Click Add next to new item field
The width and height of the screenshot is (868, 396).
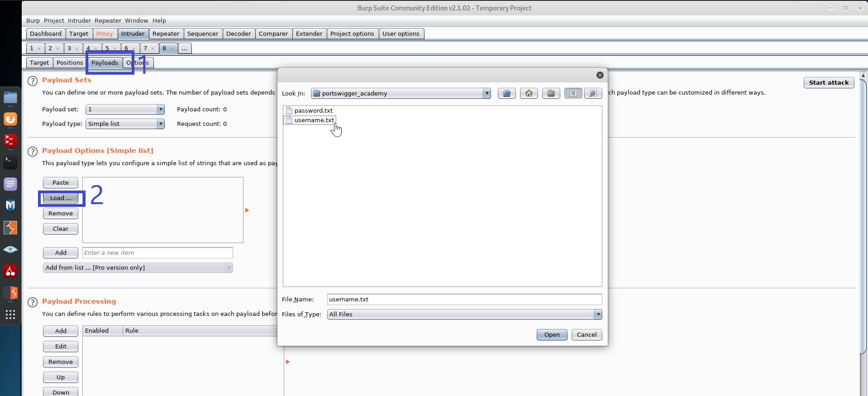coord(61,253)
